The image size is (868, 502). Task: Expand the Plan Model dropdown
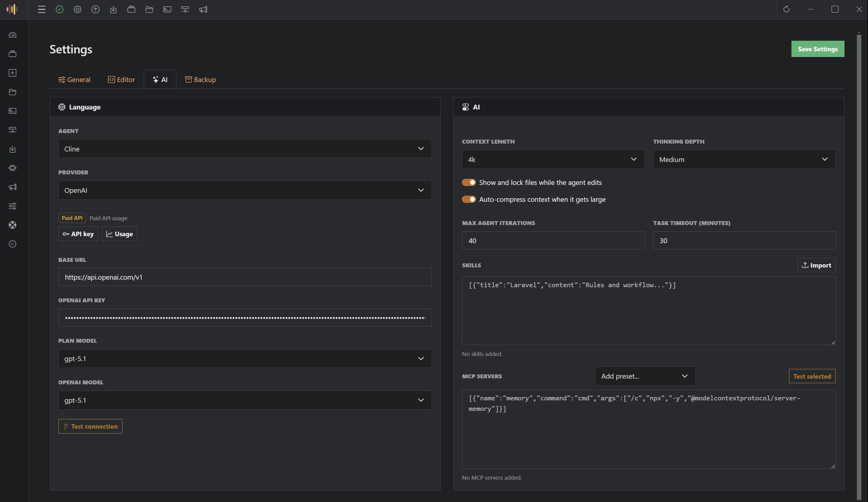[x=245, y=358]
